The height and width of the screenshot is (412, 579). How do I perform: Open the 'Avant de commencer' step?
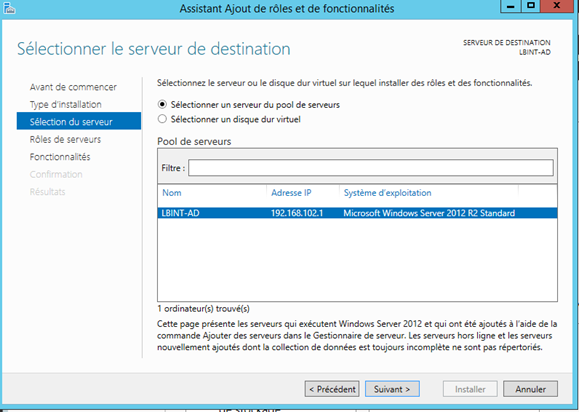click(73, 87)
